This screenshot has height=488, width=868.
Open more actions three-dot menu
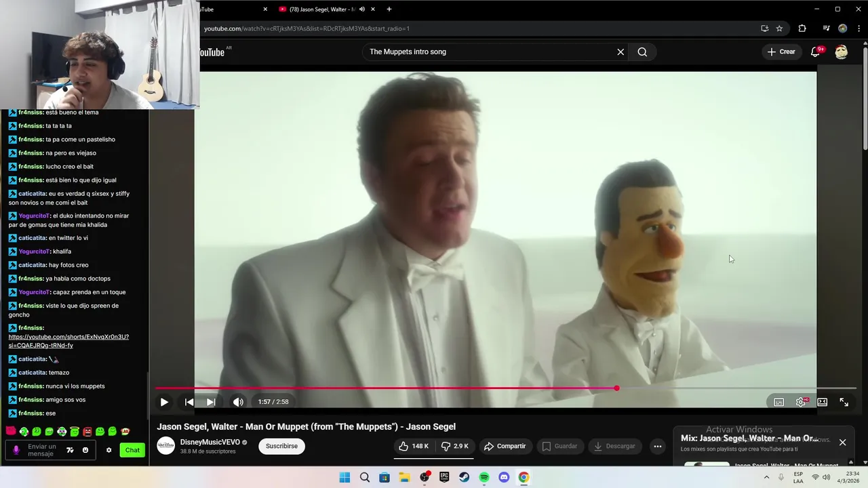point(657,446)
